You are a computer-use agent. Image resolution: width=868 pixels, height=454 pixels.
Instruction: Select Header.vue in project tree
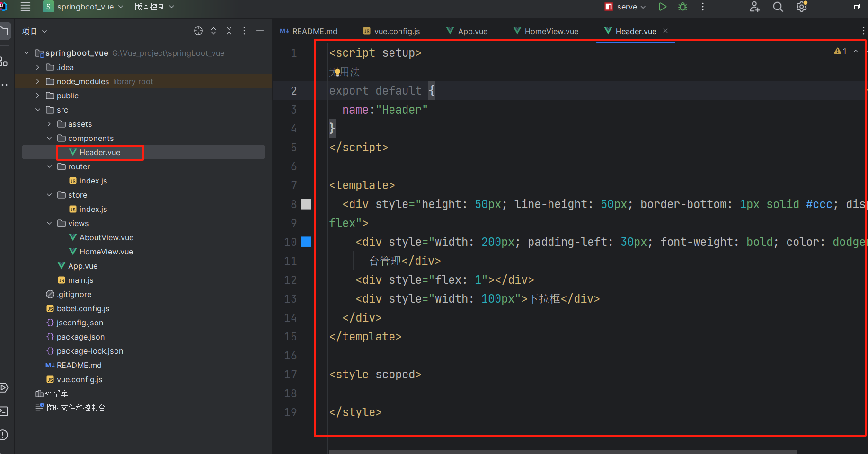pyautogui.click(x=143, y=152)
